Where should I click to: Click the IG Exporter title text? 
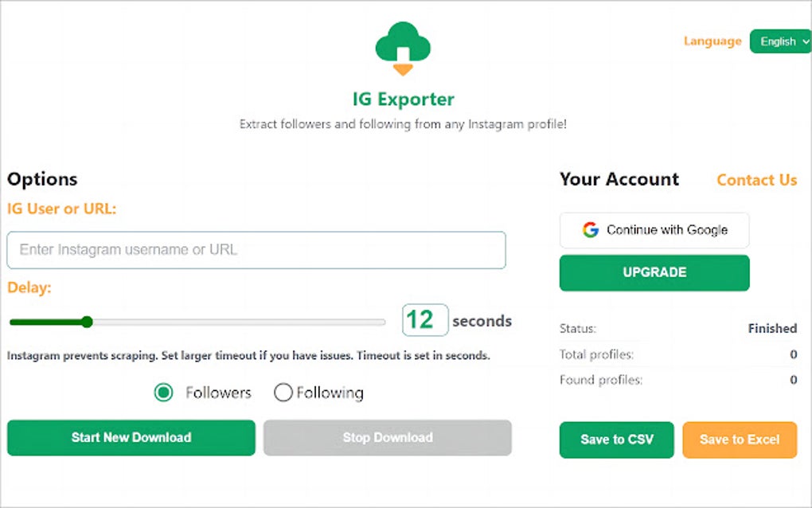pyautogui.click(x=403, y=99)
